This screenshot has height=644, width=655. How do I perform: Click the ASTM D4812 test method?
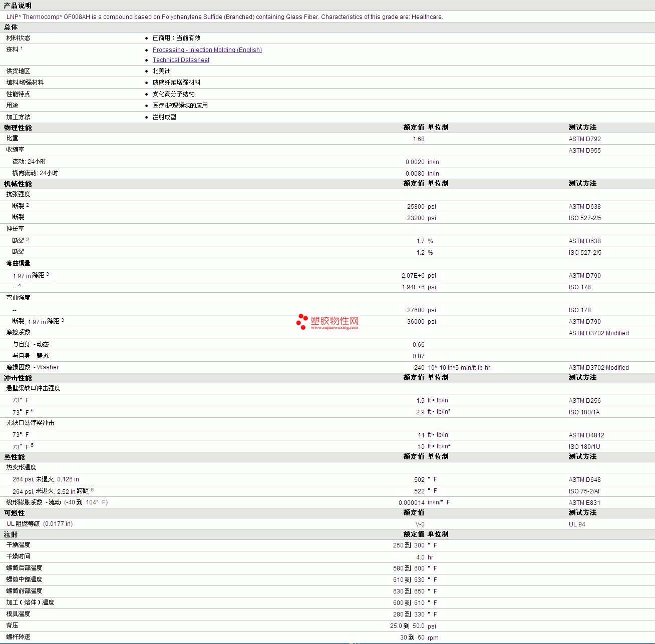(x=586, y=435)
